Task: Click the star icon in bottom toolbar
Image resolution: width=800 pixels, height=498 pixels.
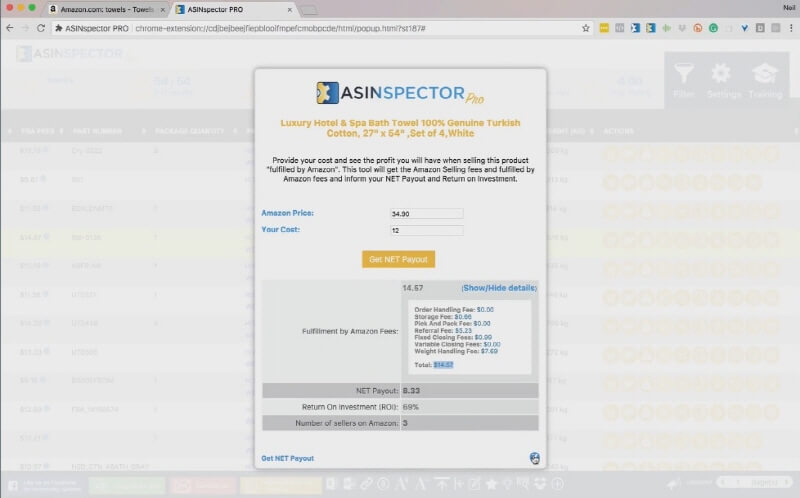Action: (x=491, y=484)
